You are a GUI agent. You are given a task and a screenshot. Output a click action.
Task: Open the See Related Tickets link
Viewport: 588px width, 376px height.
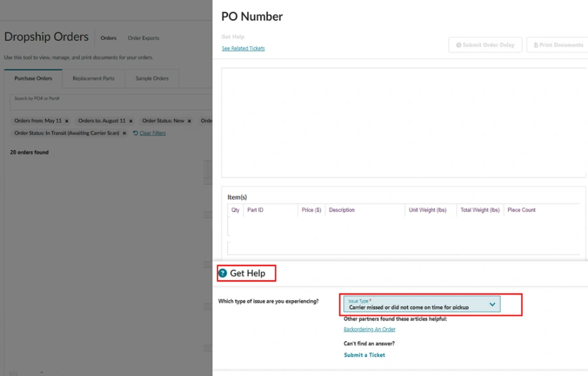(x=243, y=48)
